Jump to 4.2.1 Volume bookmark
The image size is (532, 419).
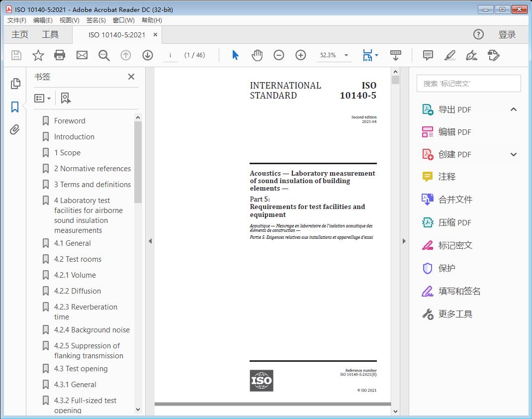click(75, 275)
